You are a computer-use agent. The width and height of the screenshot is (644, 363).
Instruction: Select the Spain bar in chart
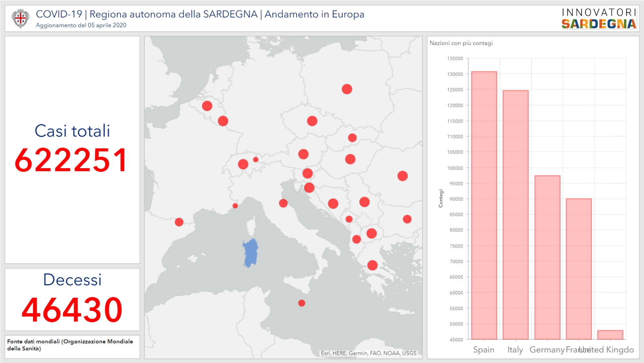coord(484,206)
